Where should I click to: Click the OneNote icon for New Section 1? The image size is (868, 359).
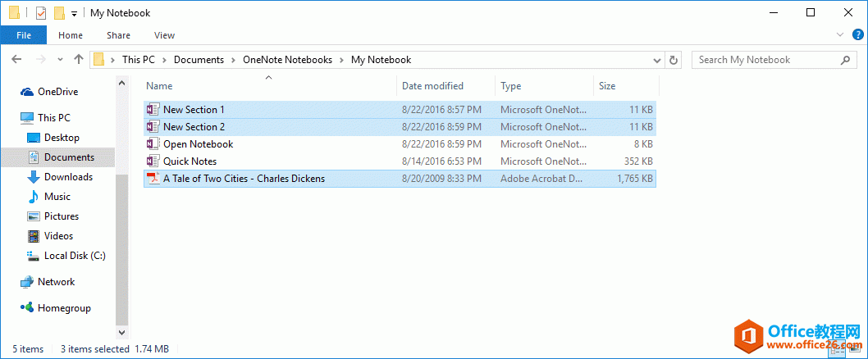(x=152, y=110)
